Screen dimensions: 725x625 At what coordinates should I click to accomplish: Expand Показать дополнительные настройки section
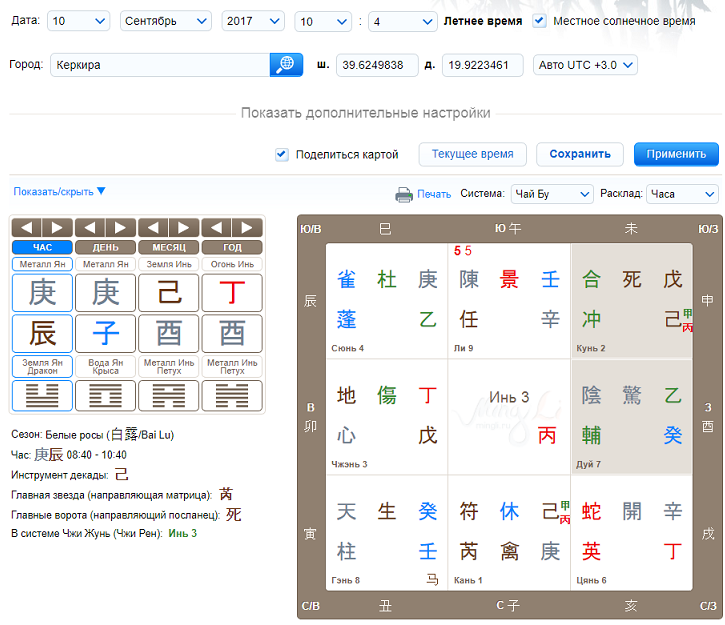[x=365, y=113]
